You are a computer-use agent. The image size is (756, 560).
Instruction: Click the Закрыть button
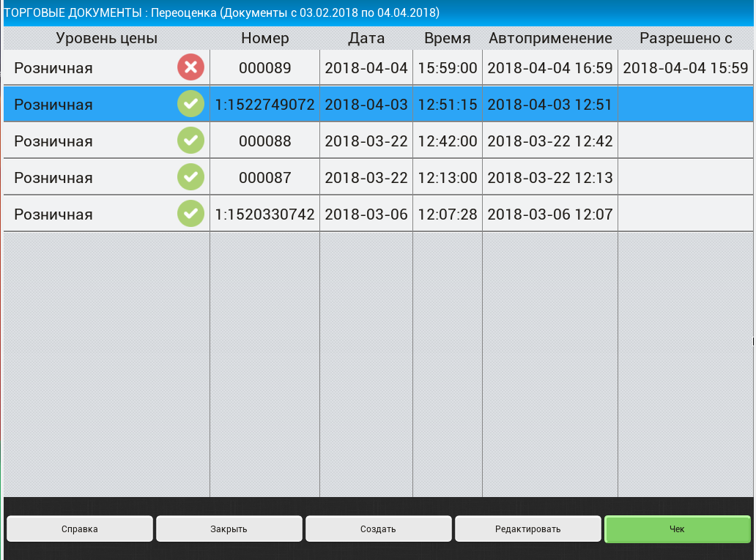(x=229, y=529)
